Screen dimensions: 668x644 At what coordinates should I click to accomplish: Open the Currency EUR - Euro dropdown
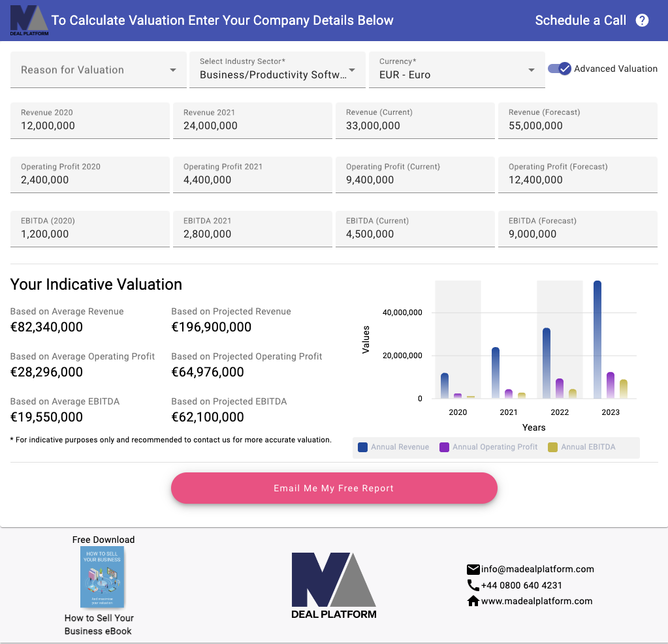pos(456,70)
